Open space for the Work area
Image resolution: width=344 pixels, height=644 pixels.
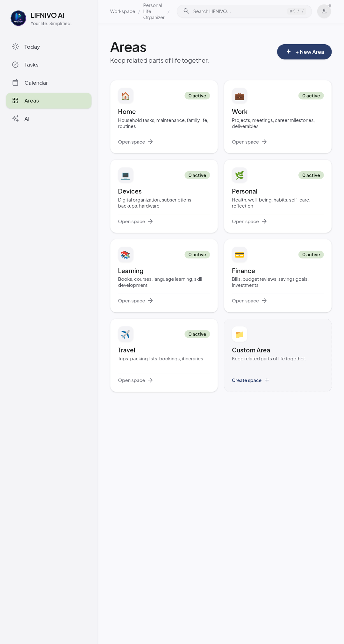click(x=249, y=142)
